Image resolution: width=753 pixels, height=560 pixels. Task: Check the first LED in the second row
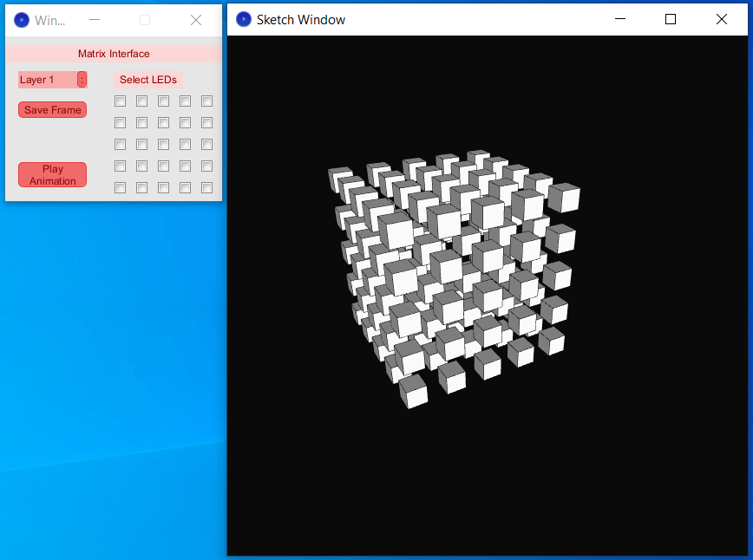pos(120,122)
